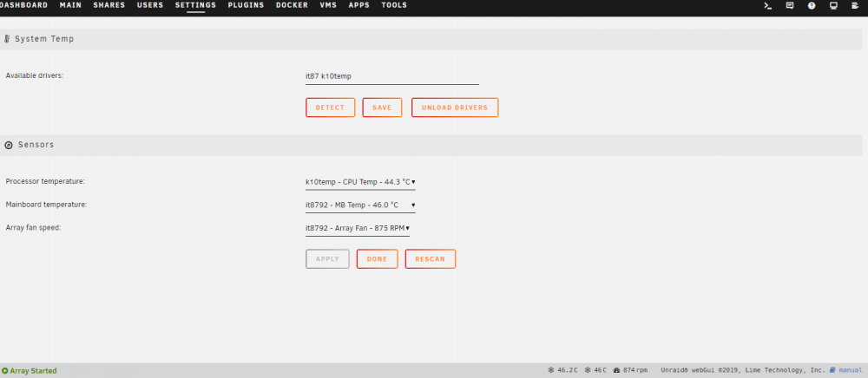Click the Array Started status text

pos(33,371)
